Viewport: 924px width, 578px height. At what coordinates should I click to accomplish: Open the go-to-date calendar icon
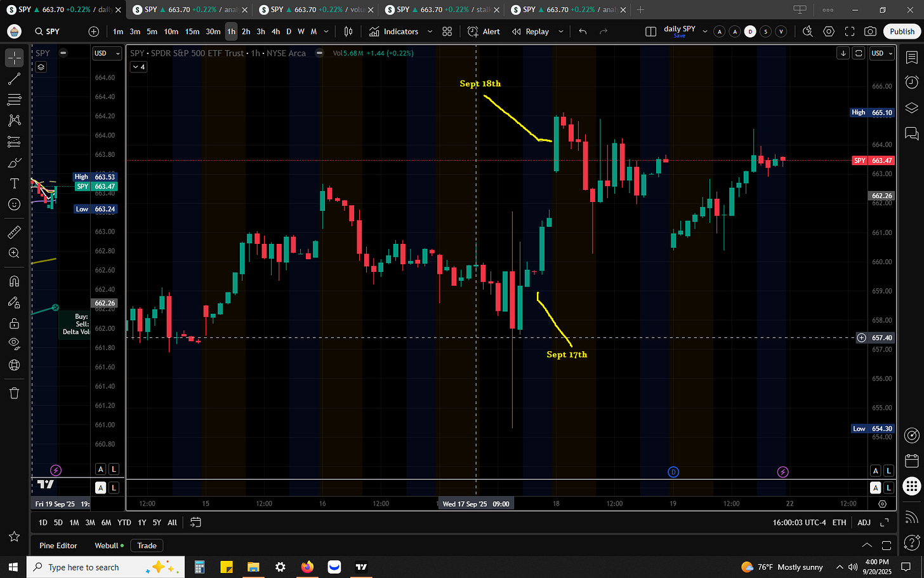click(x=195, y=522)
